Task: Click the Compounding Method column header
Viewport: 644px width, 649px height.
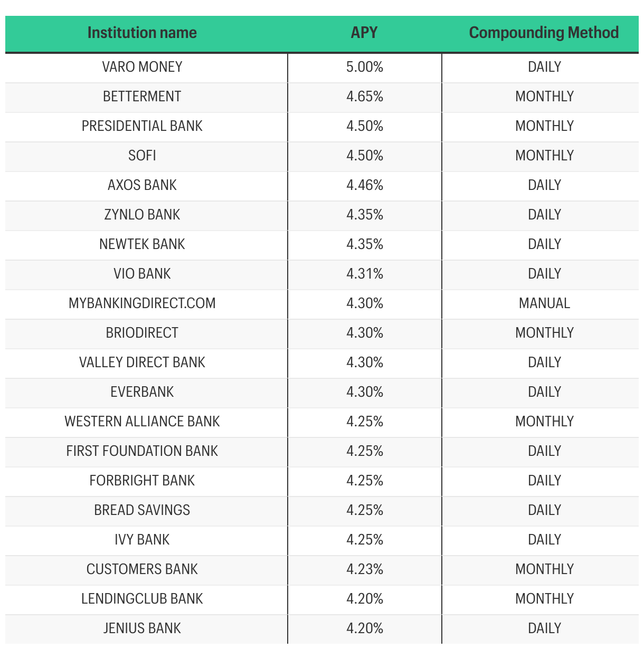Action: (544, 33)
